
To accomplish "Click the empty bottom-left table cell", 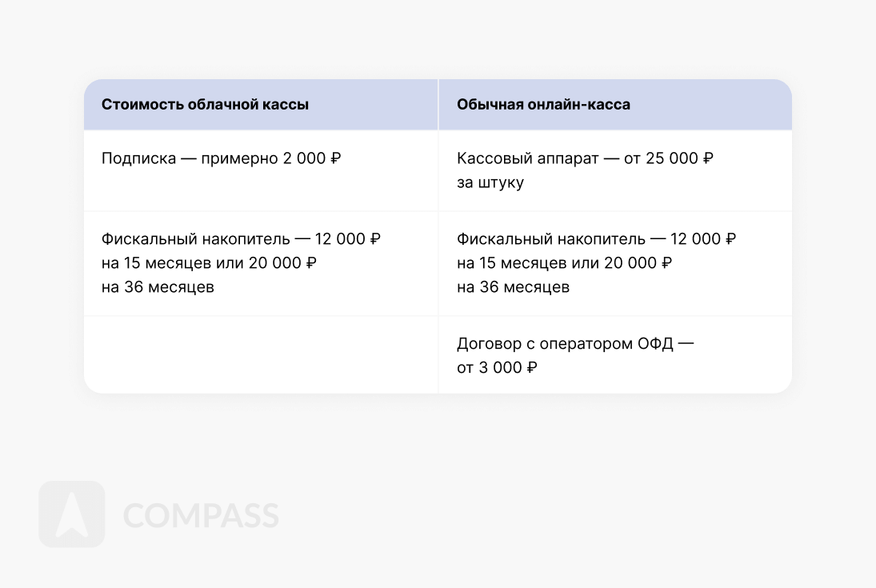I will click(261, 354).
